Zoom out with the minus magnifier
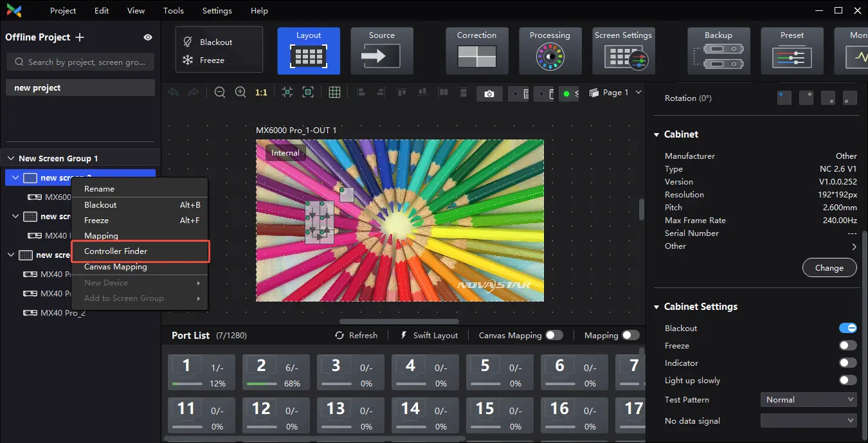The height and width of the screenshot is (443, 868). tap(220, 93)
